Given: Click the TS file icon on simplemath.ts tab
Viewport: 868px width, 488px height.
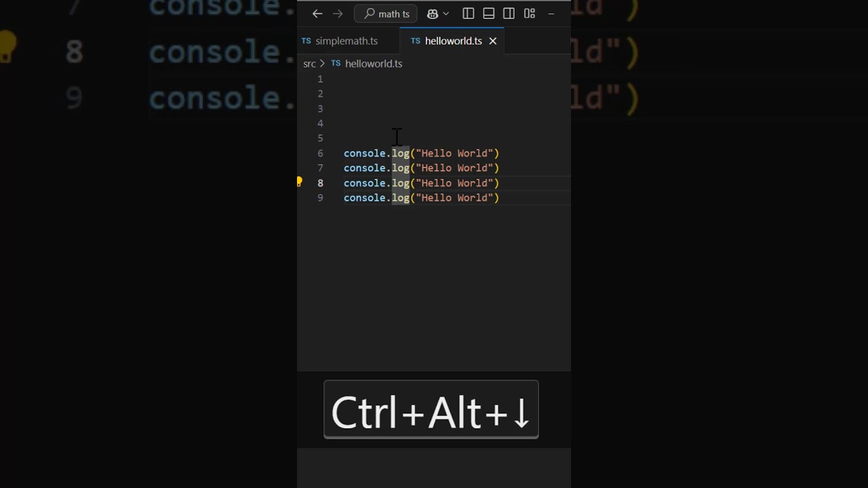Looking at the screenshot, I should tap(307, 41).
